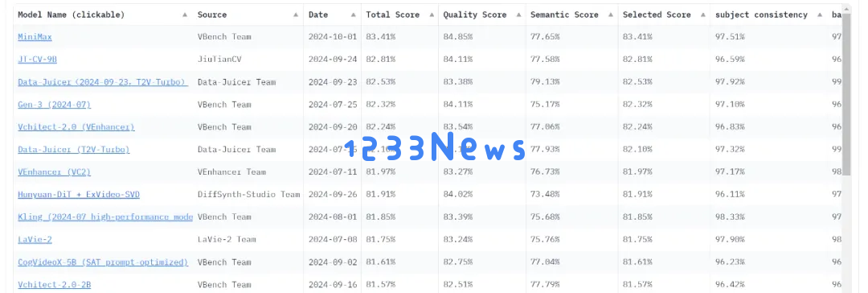Click the Selected Score header label
Image resolution: width=868 pixels, height=293 pixels.
[x=657, y=15]
